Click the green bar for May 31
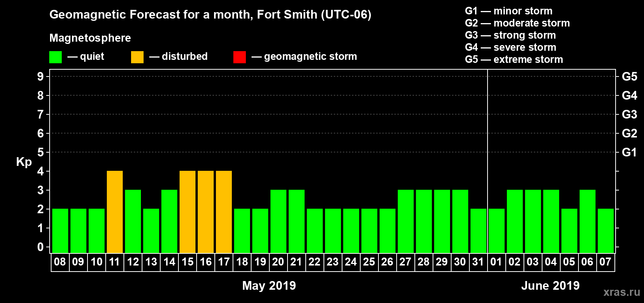 click(478, 231)
